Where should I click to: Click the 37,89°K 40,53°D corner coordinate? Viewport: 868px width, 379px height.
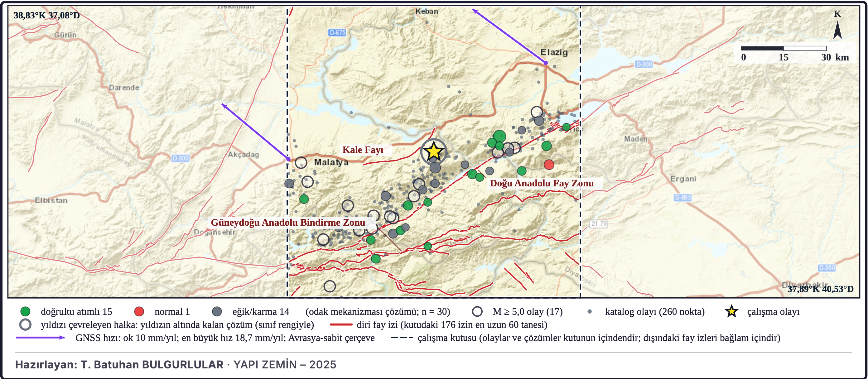(821, 289)
